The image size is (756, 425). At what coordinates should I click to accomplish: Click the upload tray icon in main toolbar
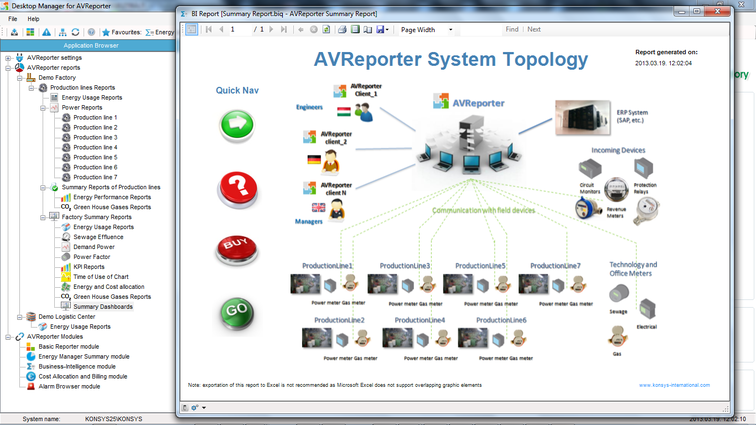tap(14, 32)
